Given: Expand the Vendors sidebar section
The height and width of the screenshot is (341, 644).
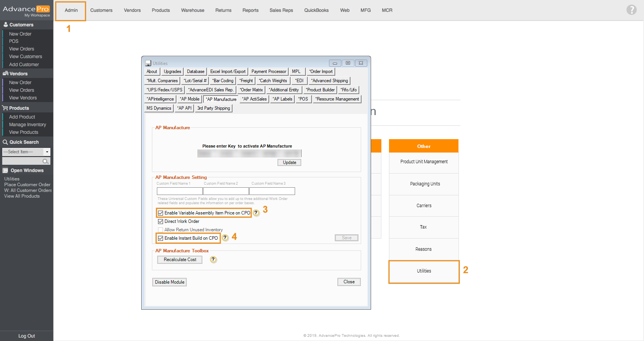Looking at the screenshot, I should (18, 74).
